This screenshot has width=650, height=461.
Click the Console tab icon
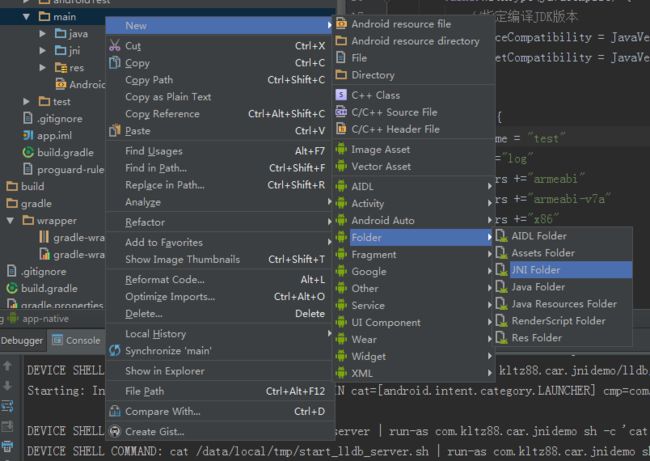(x=57, y=340)
